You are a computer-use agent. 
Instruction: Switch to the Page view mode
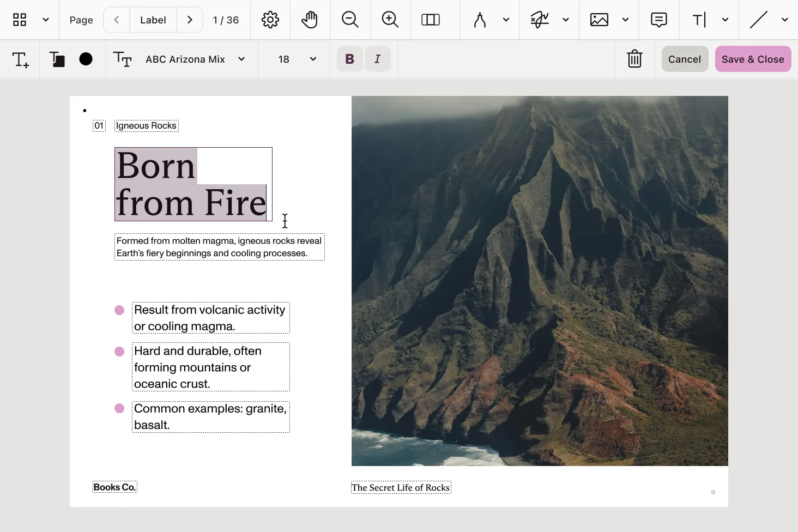[x=80, y=20]
